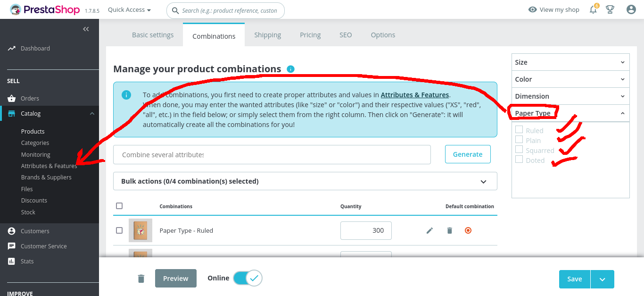The image size is (644, 296).
Task: Open the Shipping tab
Action: [x=267, y=35]
